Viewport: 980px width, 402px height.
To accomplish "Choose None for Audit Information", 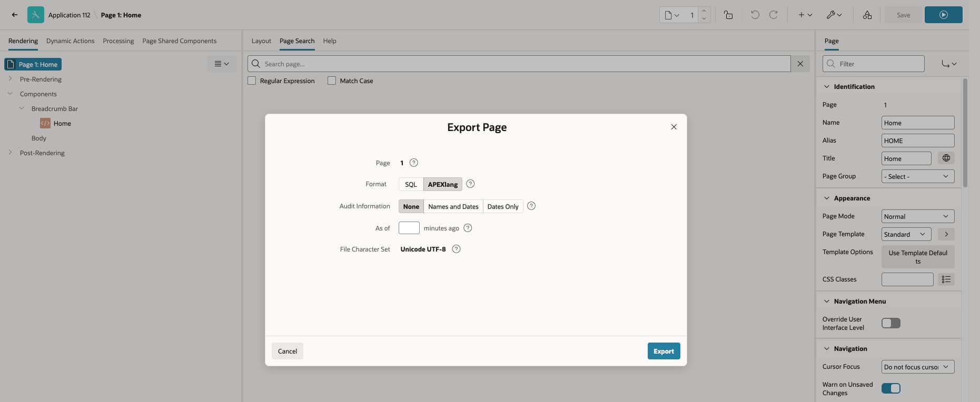I will coord(411,206).
